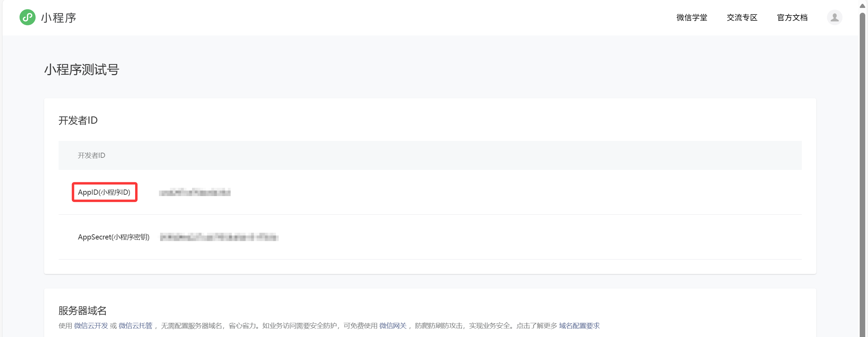Follow the 微信云托管 link

pos(135,326)
